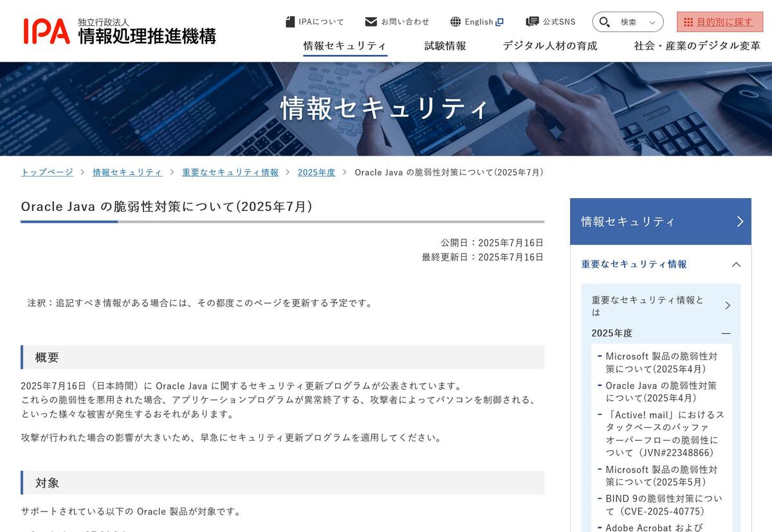Click the 情報セキュリティ banner image
The image size is (772, 532).
coord(386,109)
